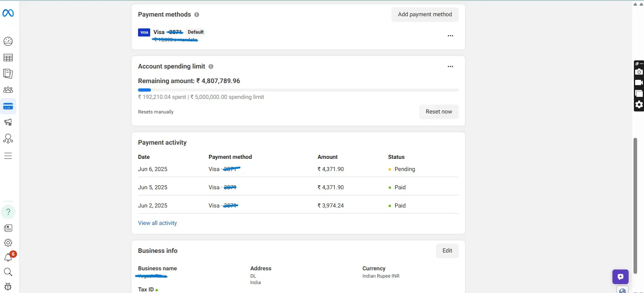Expand All tools hamburger menu
Screen dimensions: 644x293
8,156
